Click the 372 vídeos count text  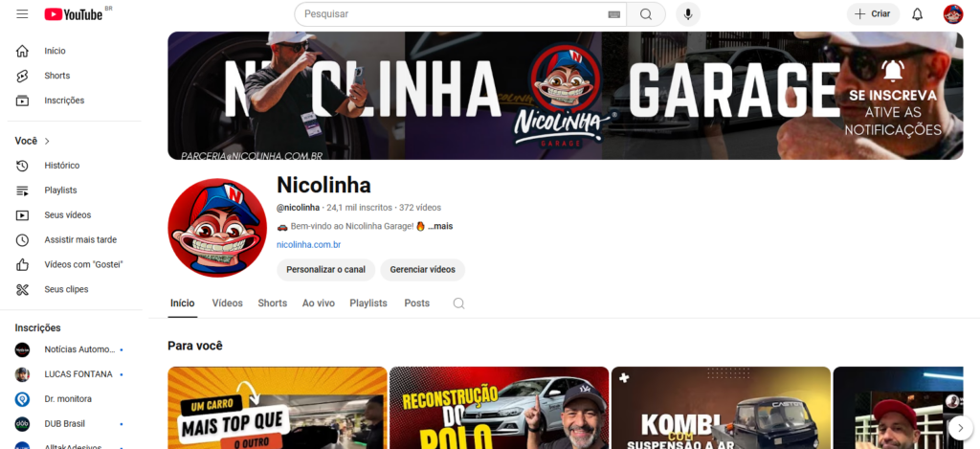(420, 208)
